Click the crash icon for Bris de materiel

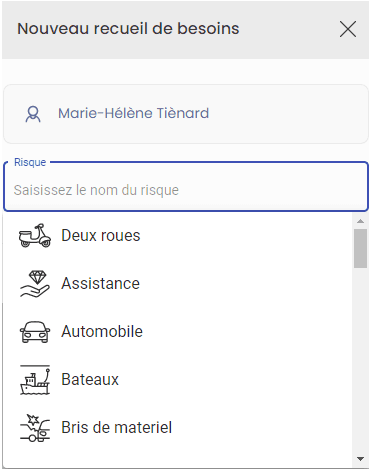35,428
